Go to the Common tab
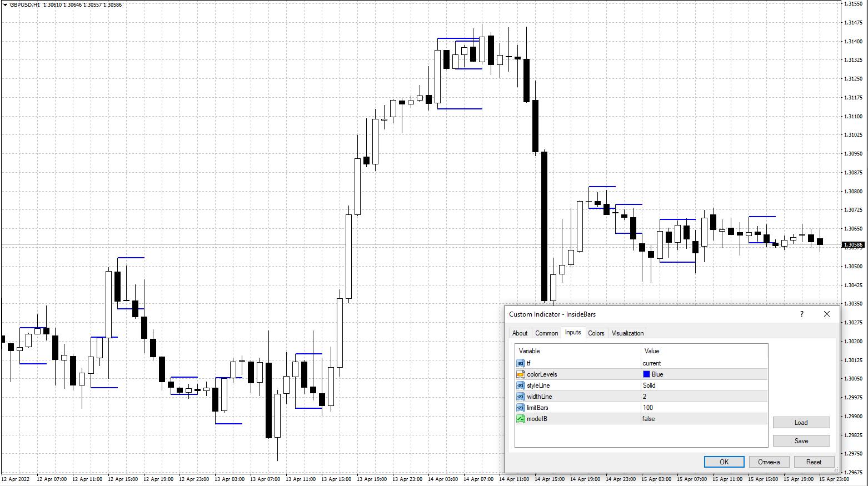The height and width of the screenshot is (486, 868). (546, 333)
